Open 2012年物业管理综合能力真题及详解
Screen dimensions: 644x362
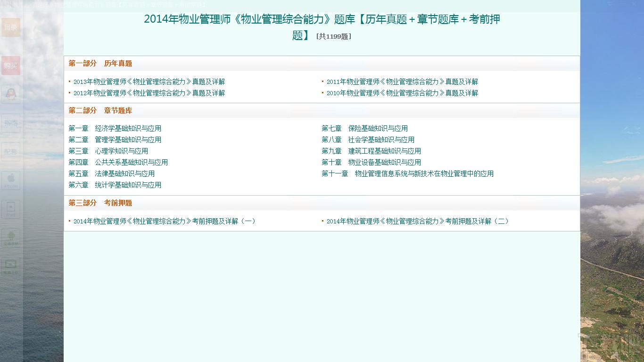[x=148, y=93]
